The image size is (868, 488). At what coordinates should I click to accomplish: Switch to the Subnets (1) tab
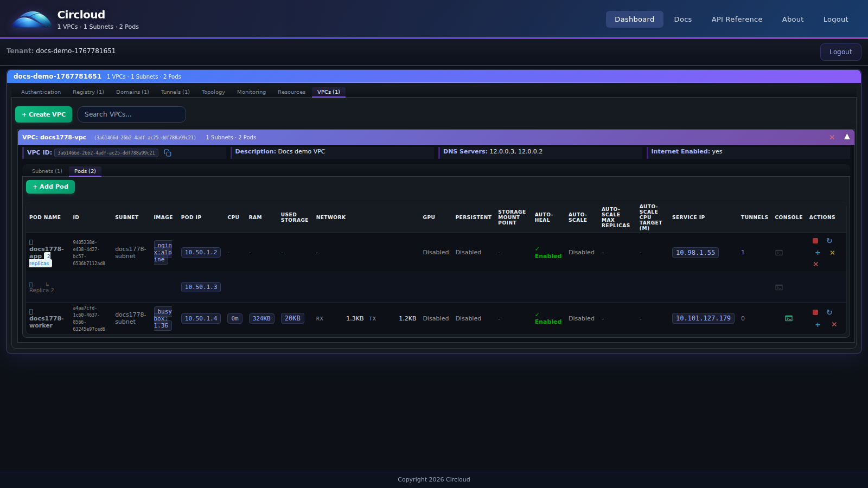pos(47,171)
